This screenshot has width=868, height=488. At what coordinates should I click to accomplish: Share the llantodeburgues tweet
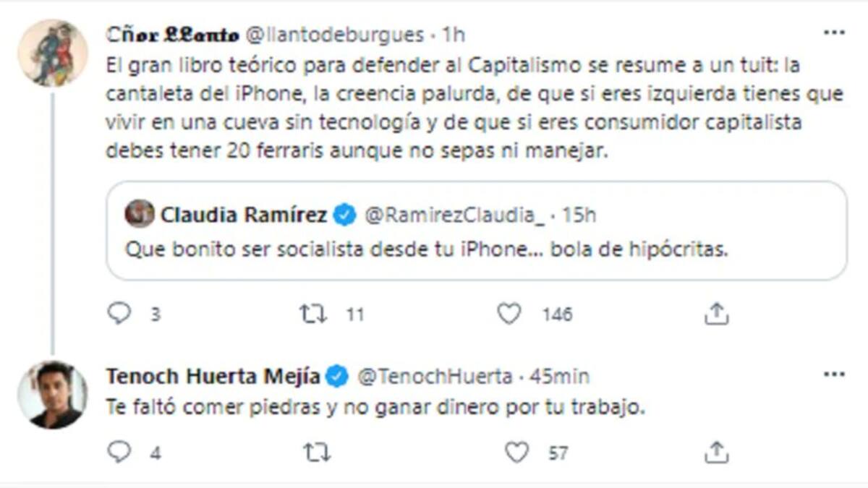[715, 314]
